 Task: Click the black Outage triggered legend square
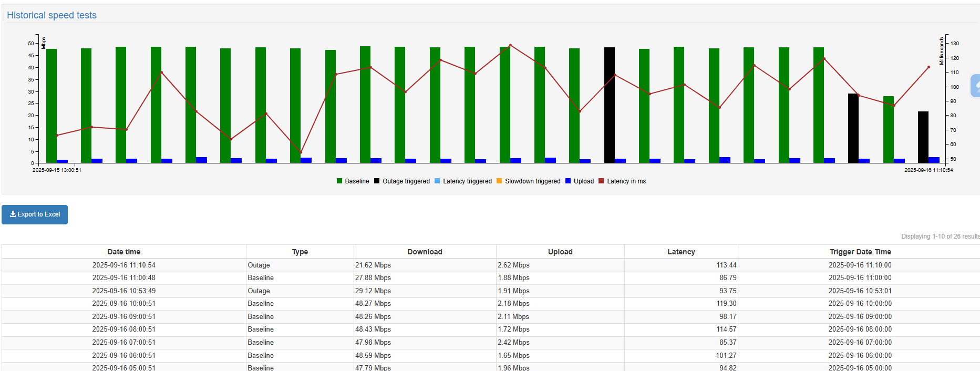[377, 181]
